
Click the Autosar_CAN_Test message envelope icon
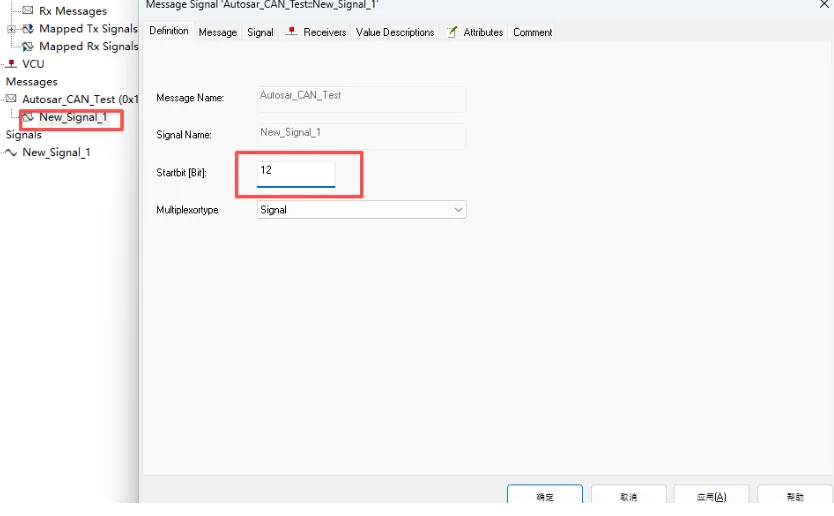[11, 99]
